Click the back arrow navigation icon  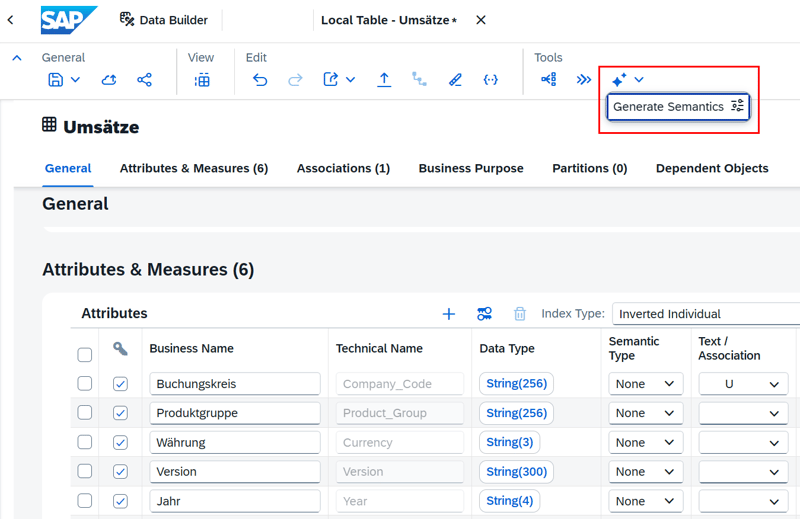click(10, 20)
